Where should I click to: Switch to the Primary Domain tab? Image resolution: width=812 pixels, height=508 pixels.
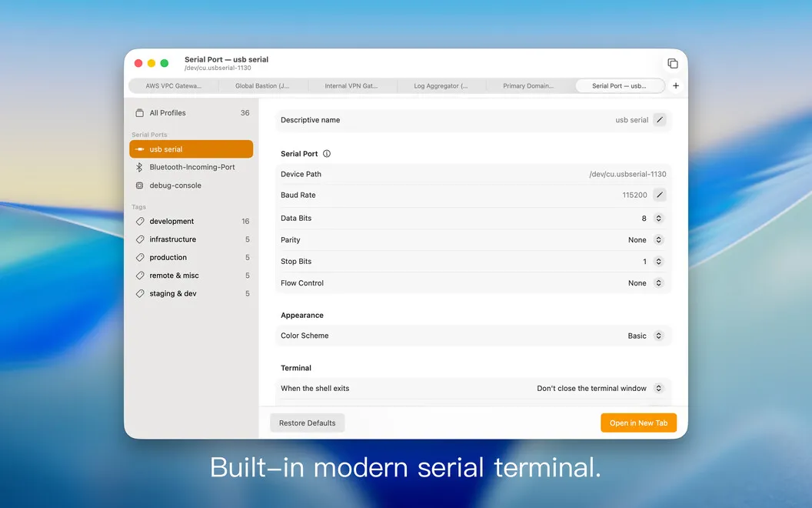pyautogui.click(x=529, y=86)
